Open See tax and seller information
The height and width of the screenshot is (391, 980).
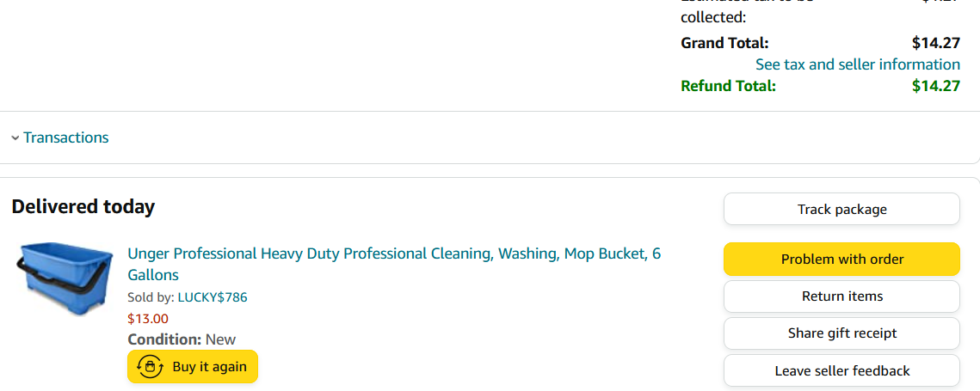coord(858,64)
